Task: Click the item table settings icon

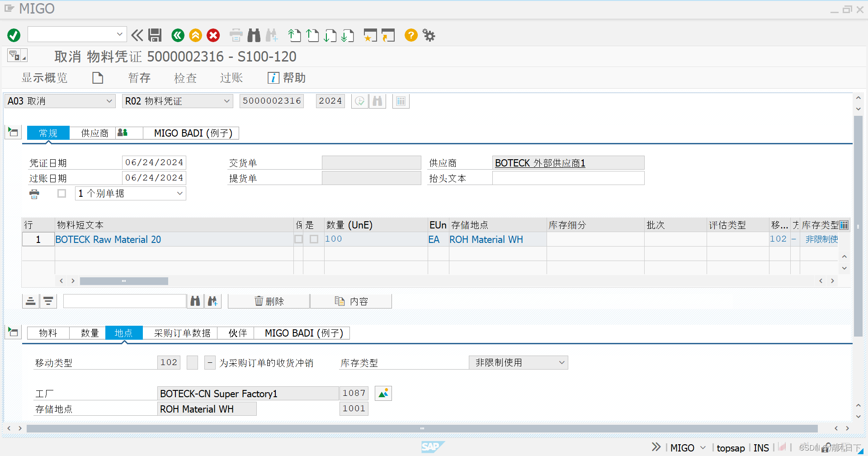Action: pyautogui.click(x=844, y=225)
